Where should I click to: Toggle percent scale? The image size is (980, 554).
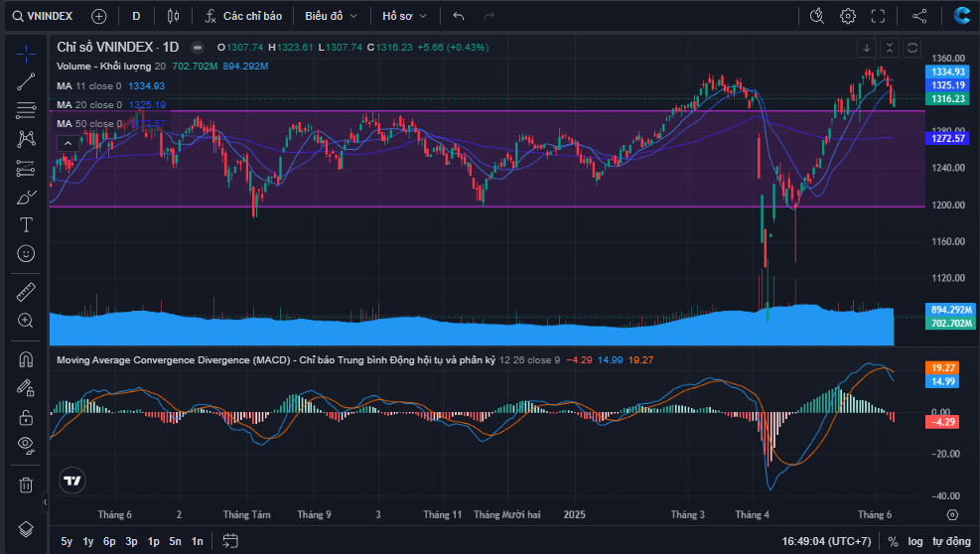(894, 541)
